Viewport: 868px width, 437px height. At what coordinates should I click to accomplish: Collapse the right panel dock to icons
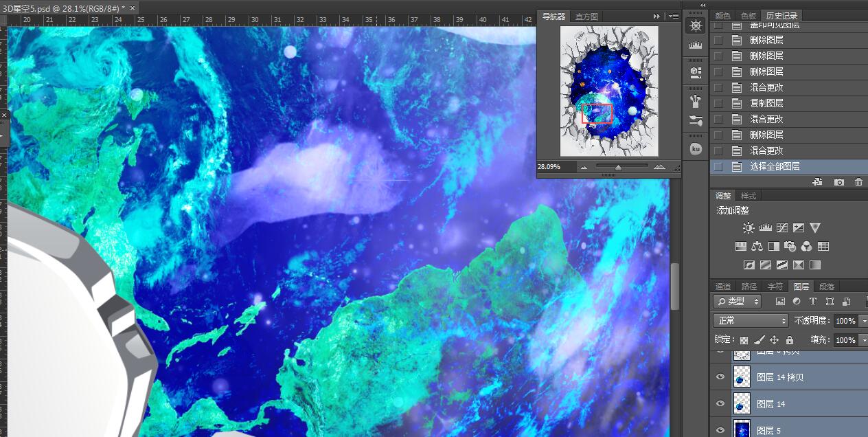[703, 5]
